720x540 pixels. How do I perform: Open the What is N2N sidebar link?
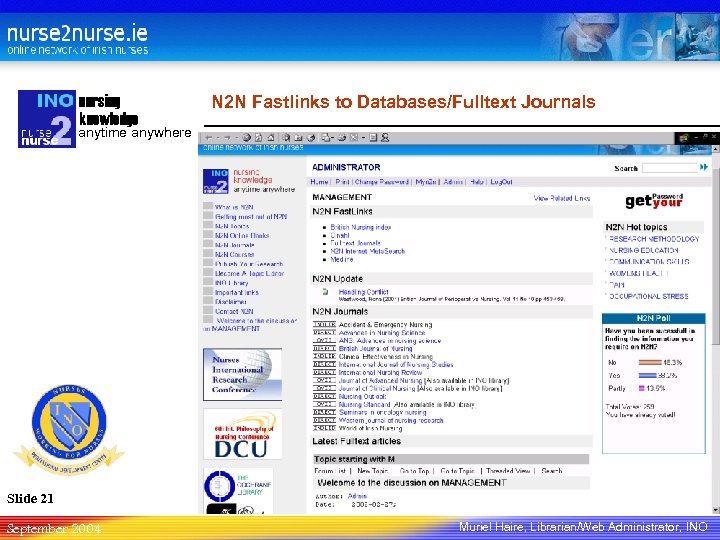(x=234, y=207)
